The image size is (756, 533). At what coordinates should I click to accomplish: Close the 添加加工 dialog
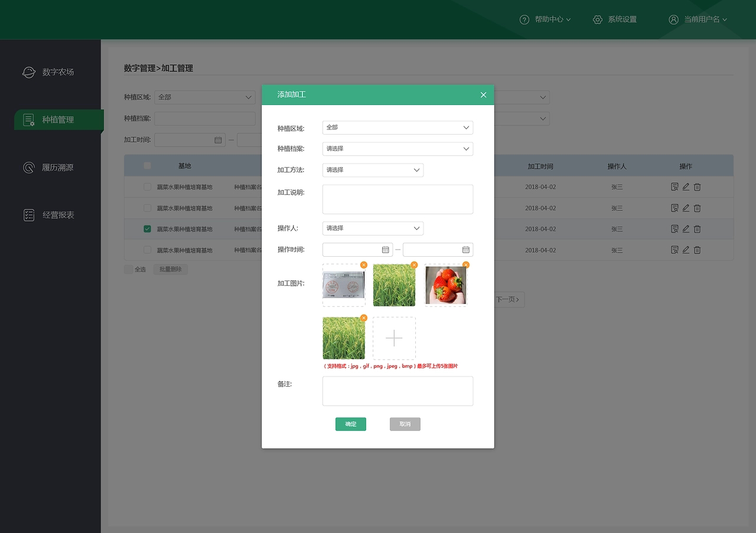pos(483,95)
